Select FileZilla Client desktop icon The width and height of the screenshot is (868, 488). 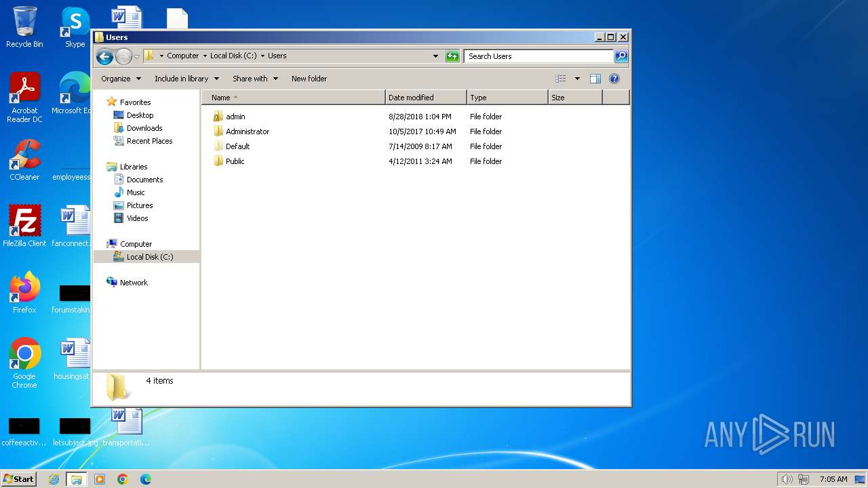(24, 226)
